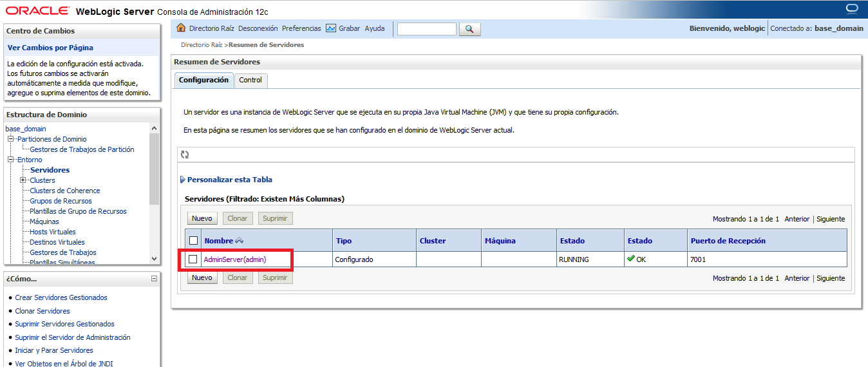Select Plantillas de Grupo de Recursos
The height and width of the screenshot is (367, 868).
coord(78,211)
